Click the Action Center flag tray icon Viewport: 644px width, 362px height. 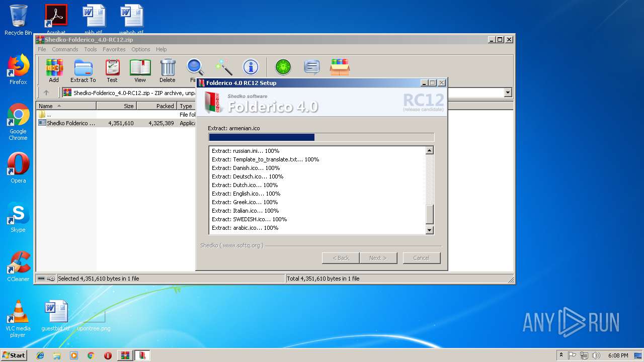coord(572,355)
